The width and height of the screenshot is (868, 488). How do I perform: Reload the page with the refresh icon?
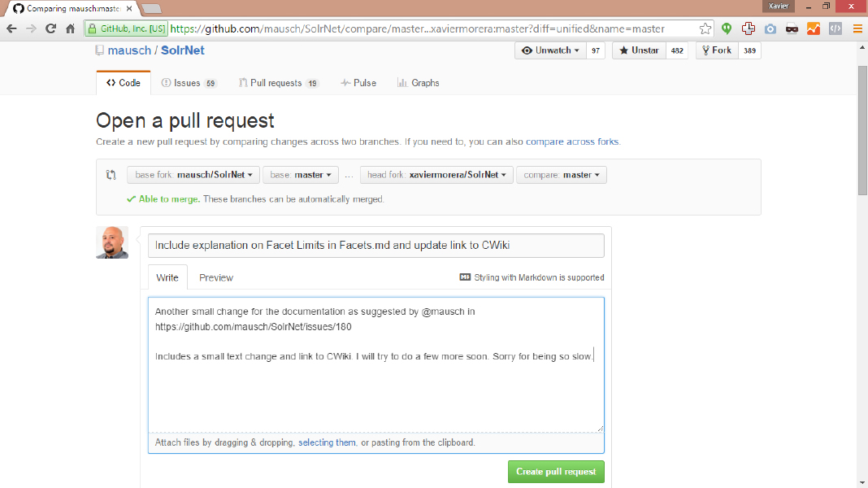(50, 28)
